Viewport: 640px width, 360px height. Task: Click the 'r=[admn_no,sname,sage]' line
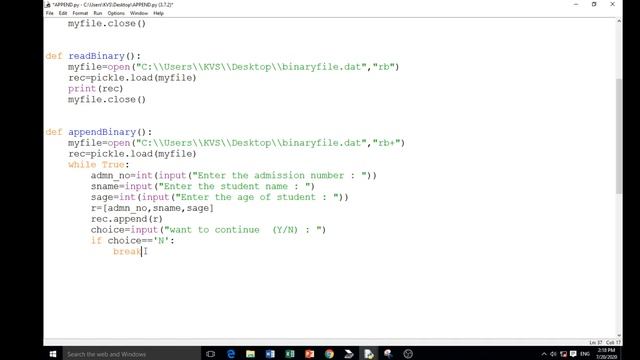click(152, 208)
